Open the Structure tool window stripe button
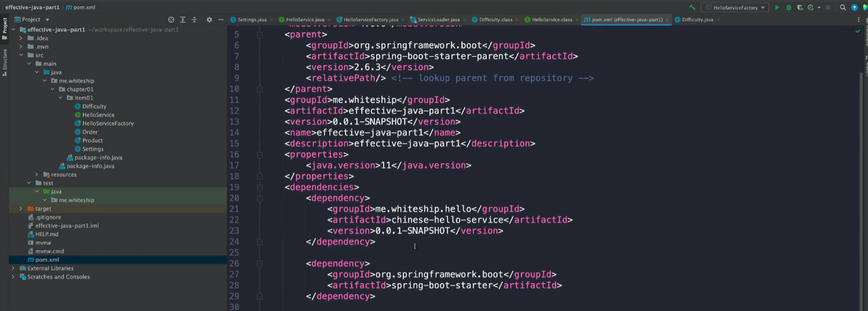 [x=4, y=62]
